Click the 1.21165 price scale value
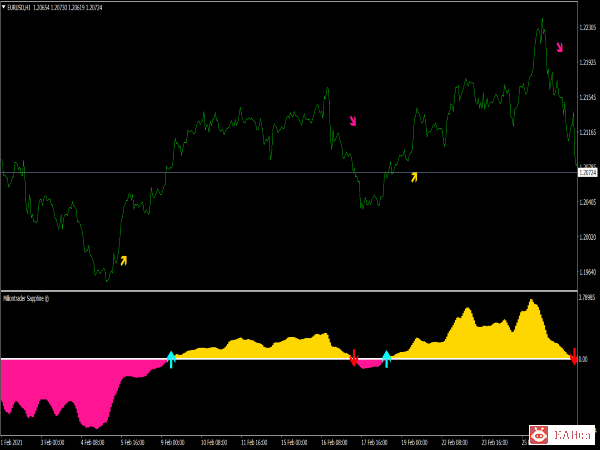600x450 pixels. click(587, 132)
